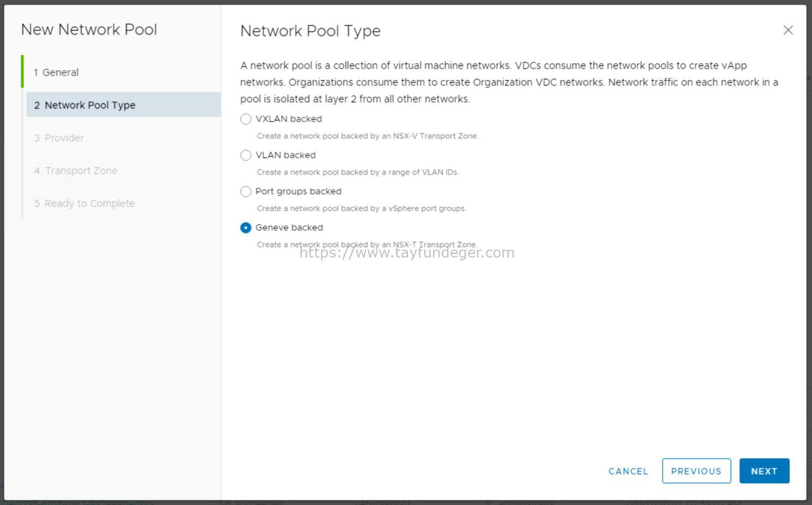Open the Network Pool Type step

click(89, 105)
